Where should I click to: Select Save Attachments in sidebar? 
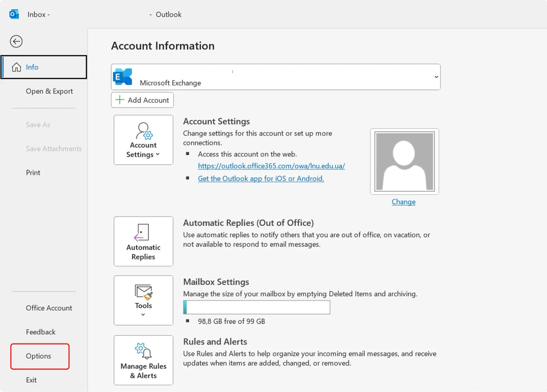[54, 149]
